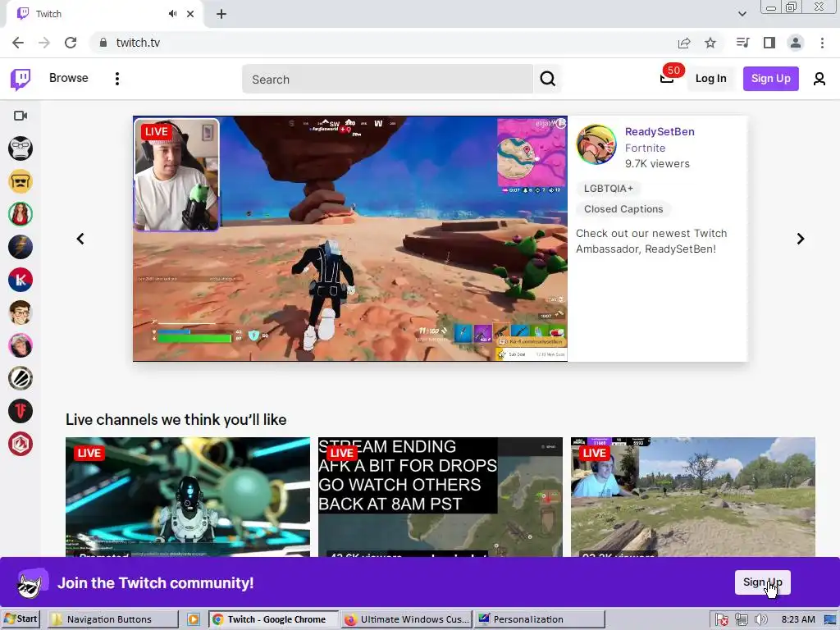Close the Twitch tab
Viewport: 840px width, 630px height.
[x=190, y=14]
